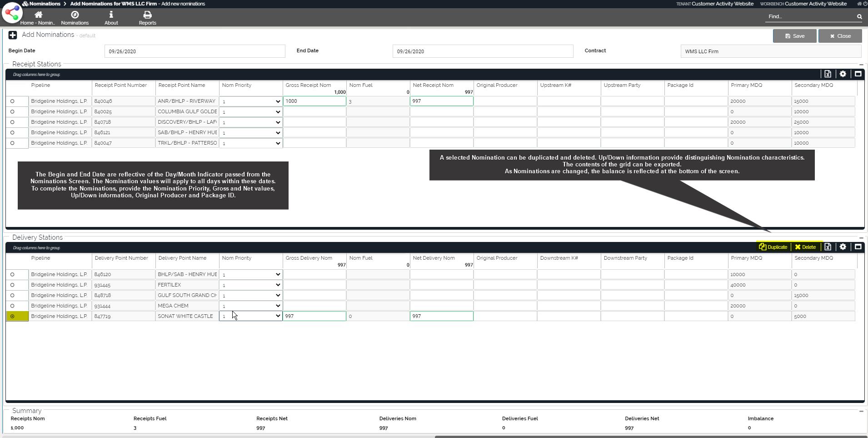This screenshot has width=868, height=438.
Task: Go to the Nominations menu item
Action: click(75, 18)
